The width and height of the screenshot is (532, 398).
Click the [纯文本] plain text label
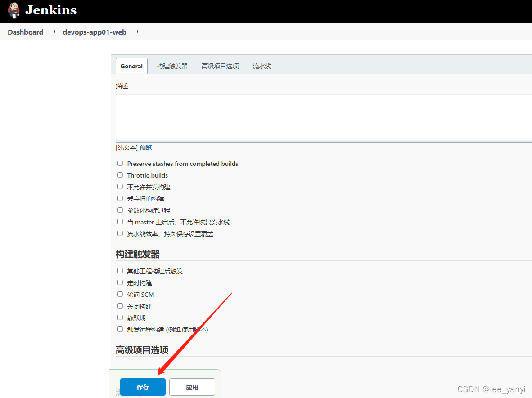[x=126, y=148]
